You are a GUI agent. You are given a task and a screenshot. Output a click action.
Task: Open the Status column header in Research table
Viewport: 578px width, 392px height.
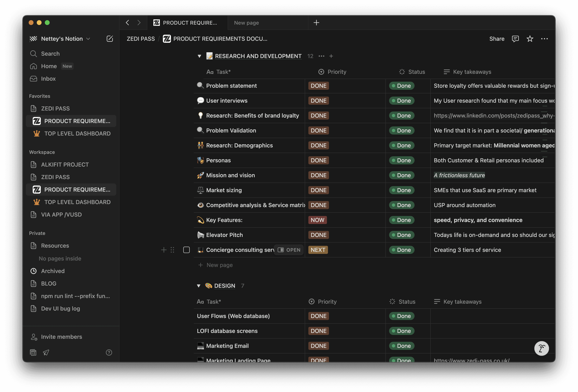[412, 72]
